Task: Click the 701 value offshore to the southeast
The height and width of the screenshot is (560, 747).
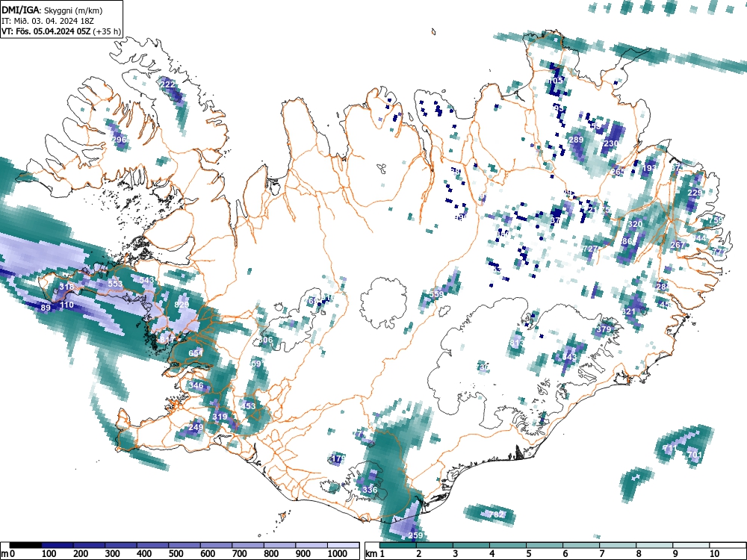Action: click(x=695, y=454)
